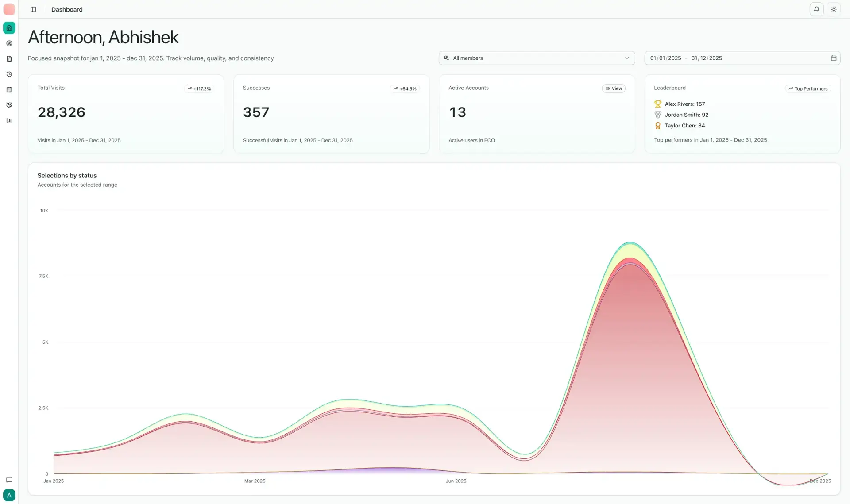This screenshot has width=850, height=504.
Task: Select the handshake Partners icon
Action: [x=9, y=105]
